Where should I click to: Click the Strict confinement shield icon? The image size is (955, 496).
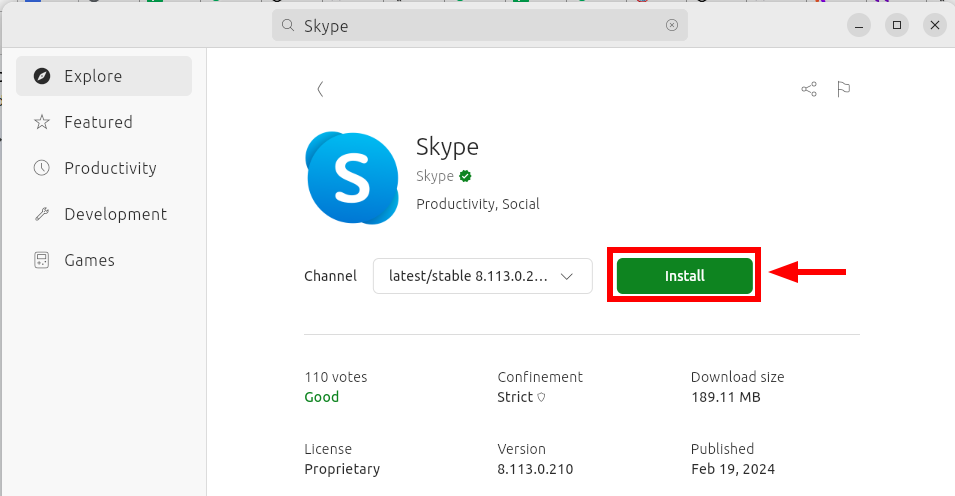coord(541,397)
